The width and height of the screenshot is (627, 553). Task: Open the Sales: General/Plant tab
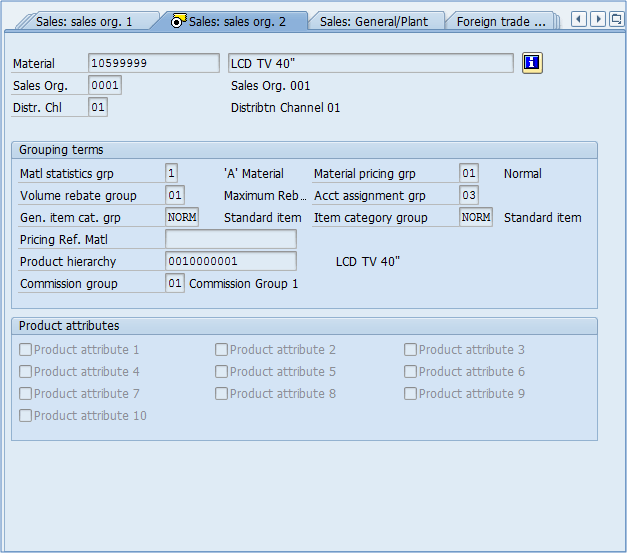click(372, 21)
